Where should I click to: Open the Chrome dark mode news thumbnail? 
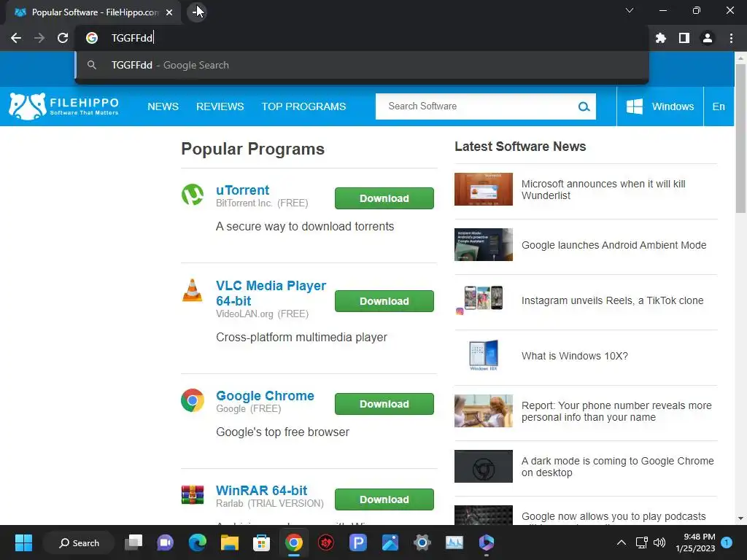484,466
